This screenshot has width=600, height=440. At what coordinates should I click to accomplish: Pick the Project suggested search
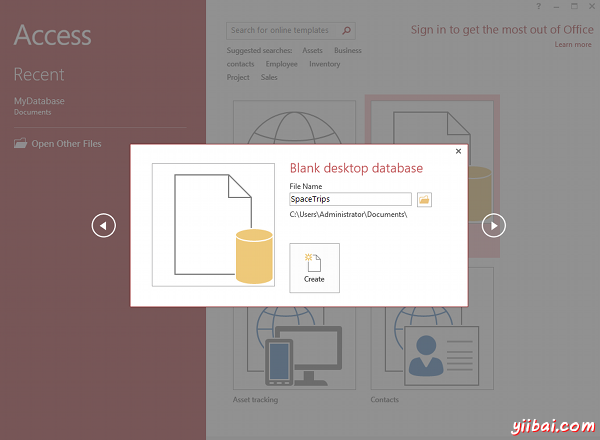(x=238, y=77)
